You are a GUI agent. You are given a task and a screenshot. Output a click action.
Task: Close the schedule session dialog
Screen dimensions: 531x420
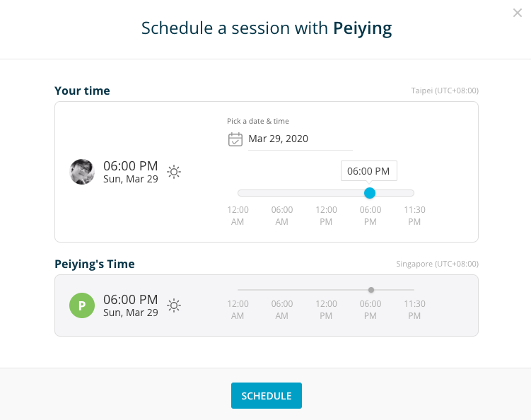pos(518,13)
